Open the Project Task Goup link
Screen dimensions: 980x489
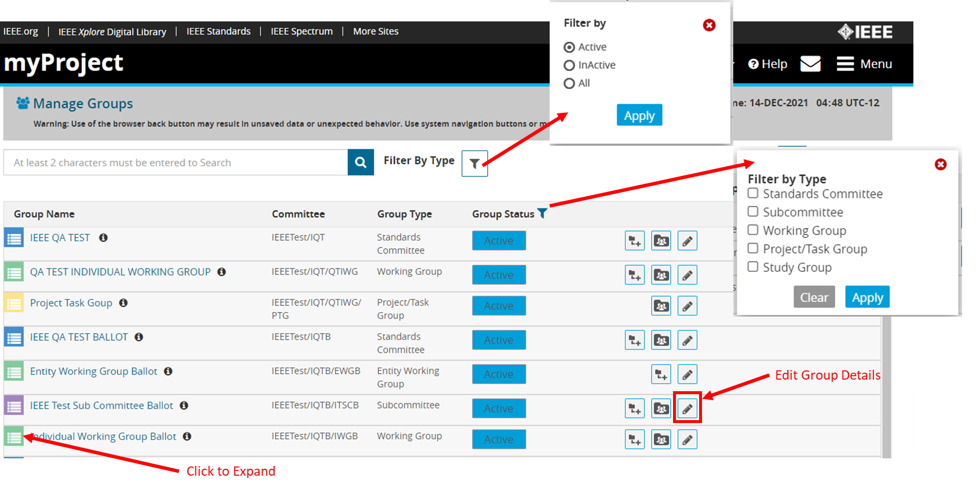tap(71, 303)
